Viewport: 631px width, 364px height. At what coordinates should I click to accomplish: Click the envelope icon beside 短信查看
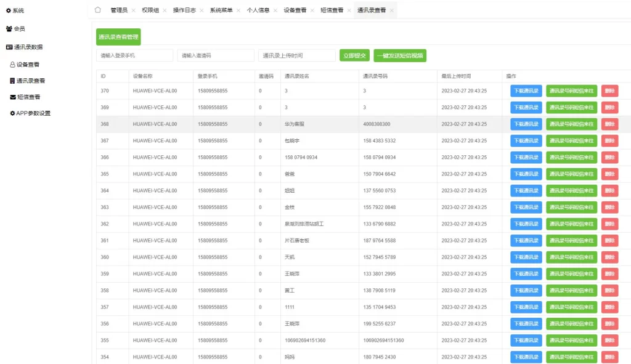(13, 96)
